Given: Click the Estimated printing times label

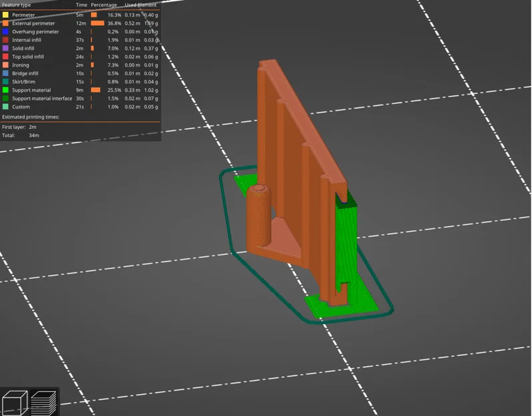Looking at the screenshot, I should point(31,117).
